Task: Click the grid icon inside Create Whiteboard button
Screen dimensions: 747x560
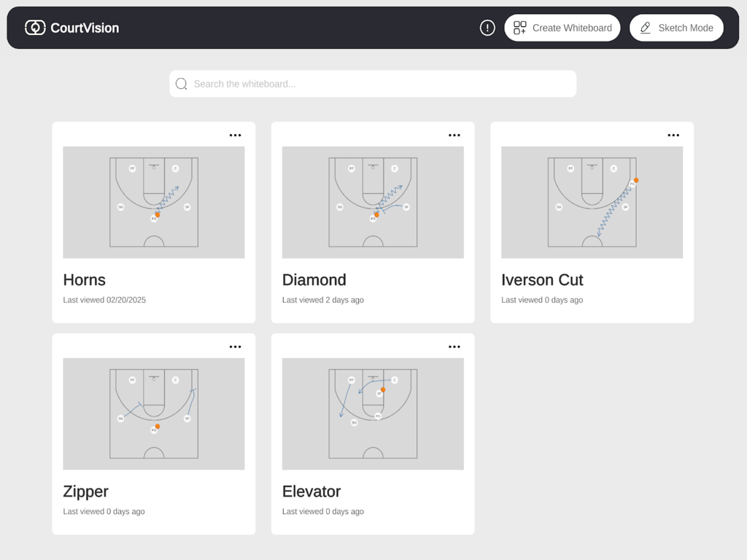Action: click(x=520, y=28)
